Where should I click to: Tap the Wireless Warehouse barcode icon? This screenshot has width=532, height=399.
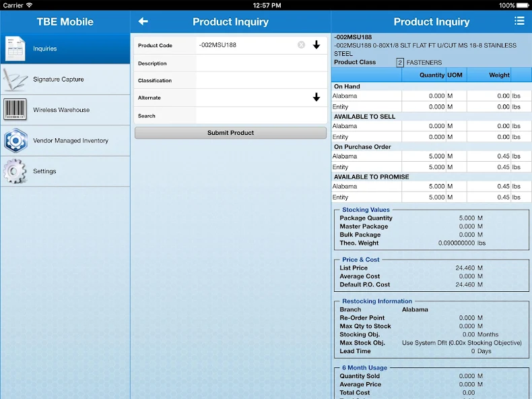click(x=15, y=109)
